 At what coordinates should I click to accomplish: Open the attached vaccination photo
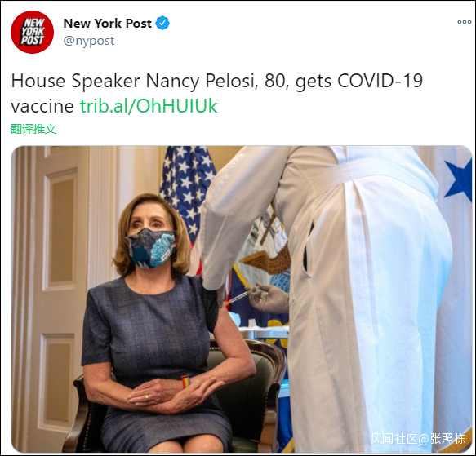pos(242,299)
